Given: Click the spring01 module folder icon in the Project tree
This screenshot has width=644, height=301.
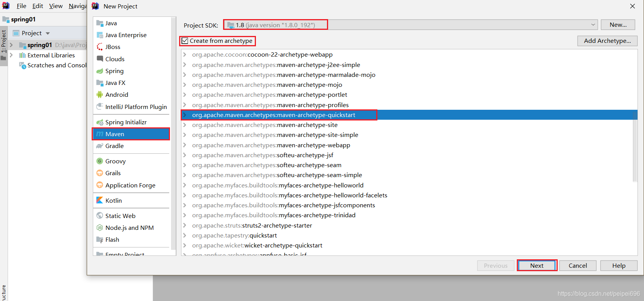Looking at the screenshot, I should coord(23,45).
